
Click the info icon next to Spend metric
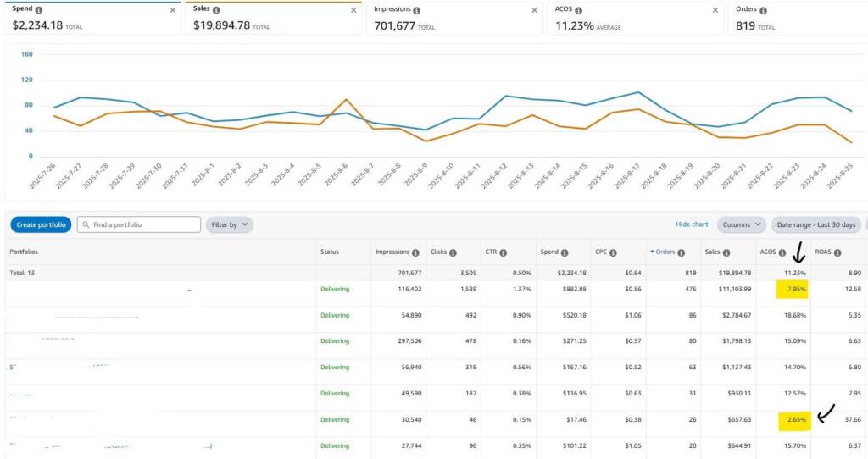click(39, 10)
